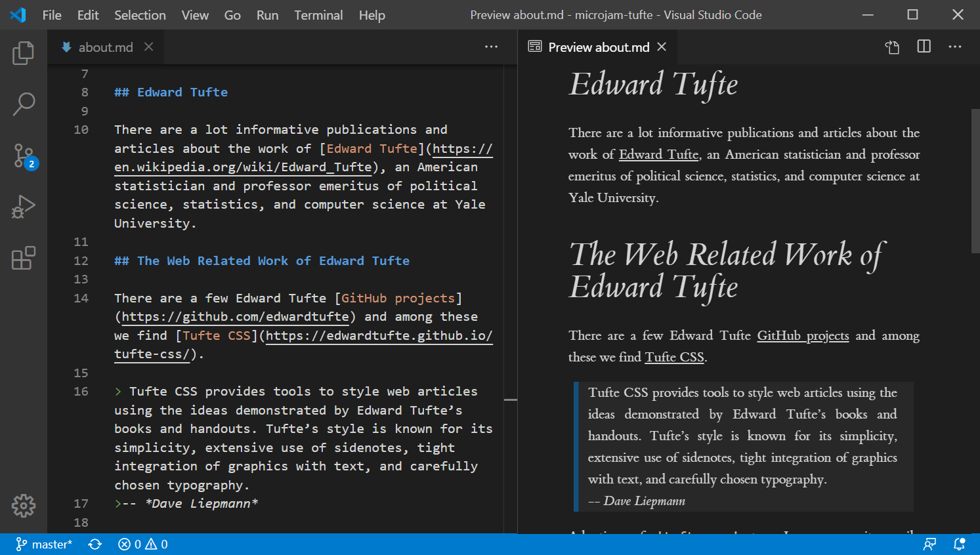Open the Terminal menu

pyautogui.click(x=318, y=15)
